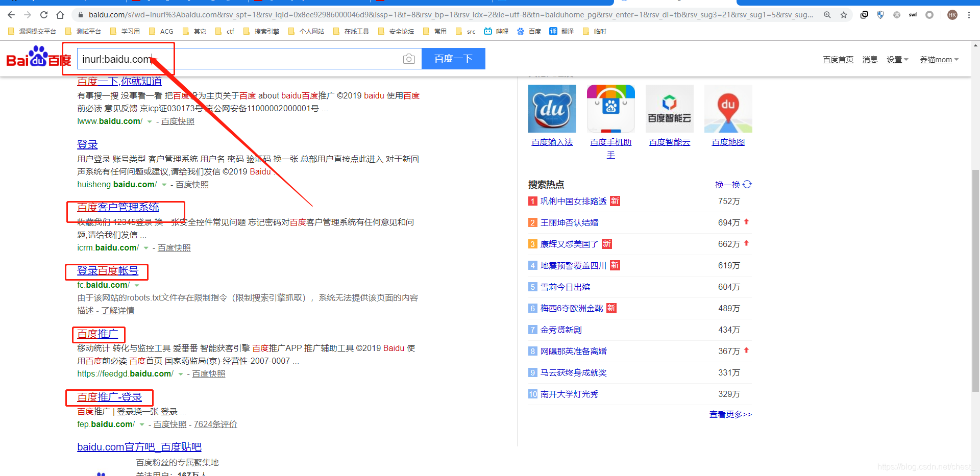Open the dropdown arrow beside huisheng.baidu.com
Image resolution: width=980 pixels, height=476 pixels.
[x=164, y=185]
